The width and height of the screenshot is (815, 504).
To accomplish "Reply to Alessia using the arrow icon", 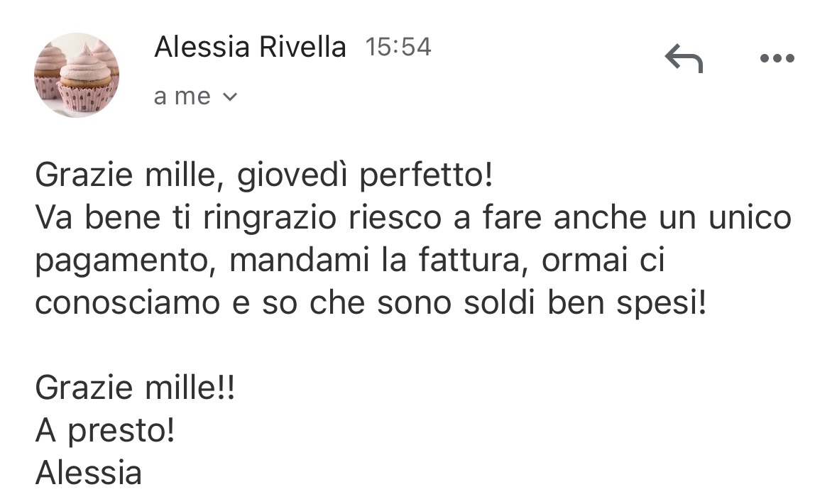I will point(684,58).
